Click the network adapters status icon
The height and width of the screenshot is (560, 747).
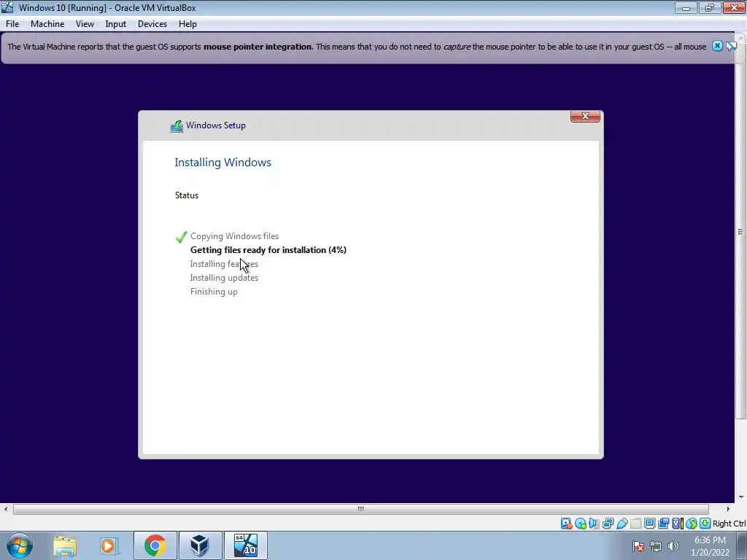coord(608,524)
